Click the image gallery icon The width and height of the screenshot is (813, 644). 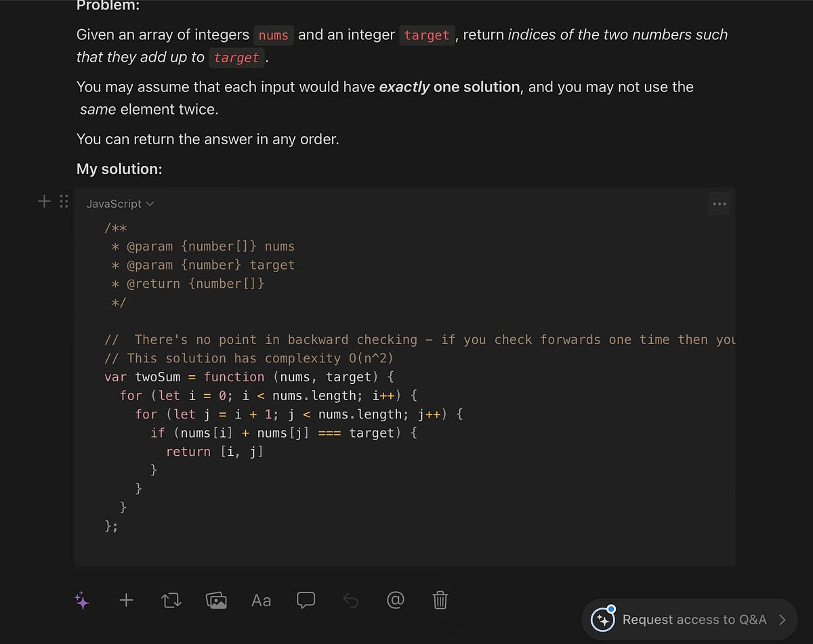tap(216, 600)
